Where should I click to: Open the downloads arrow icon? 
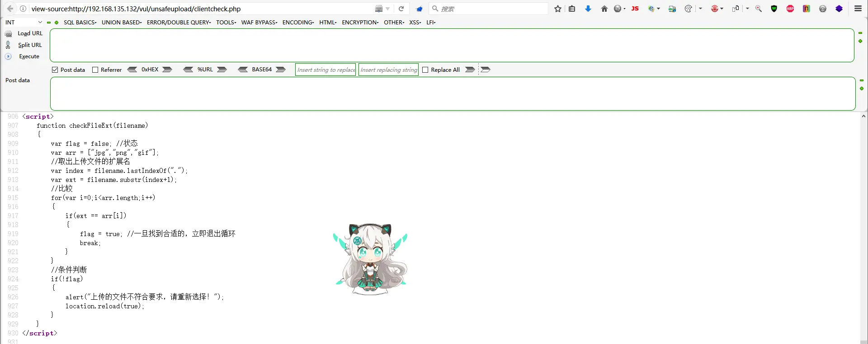pos(588,9)
